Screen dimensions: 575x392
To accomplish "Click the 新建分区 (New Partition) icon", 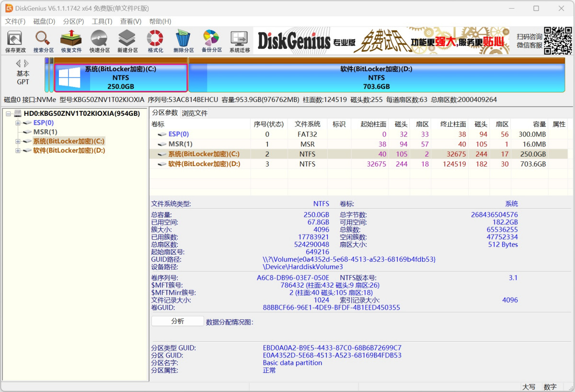I will (x=127, y=41).
